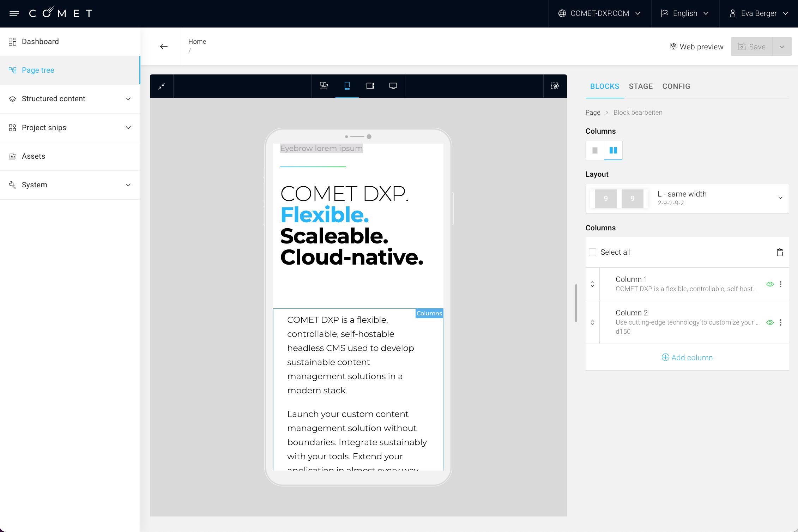
Task: Click the first 9-width layout thumbnail
Action: [606, 199]
